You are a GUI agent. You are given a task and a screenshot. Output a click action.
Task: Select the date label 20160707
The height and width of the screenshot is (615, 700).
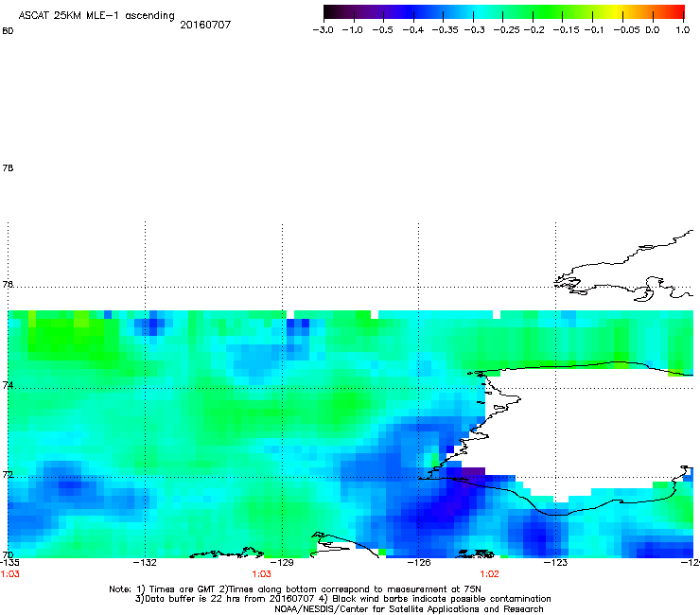tap(205, 25)
